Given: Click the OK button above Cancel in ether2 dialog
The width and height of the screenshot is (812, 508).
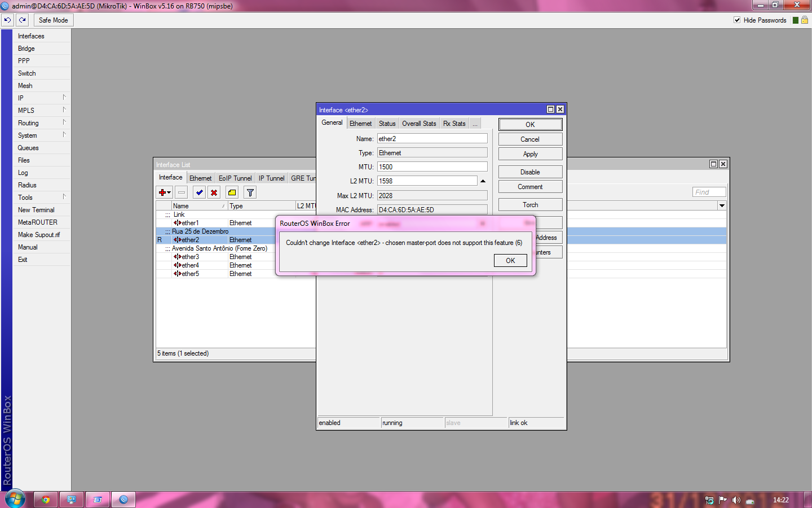Looking at the screenshot, I should pyautogui.click(x=530, y=124).
